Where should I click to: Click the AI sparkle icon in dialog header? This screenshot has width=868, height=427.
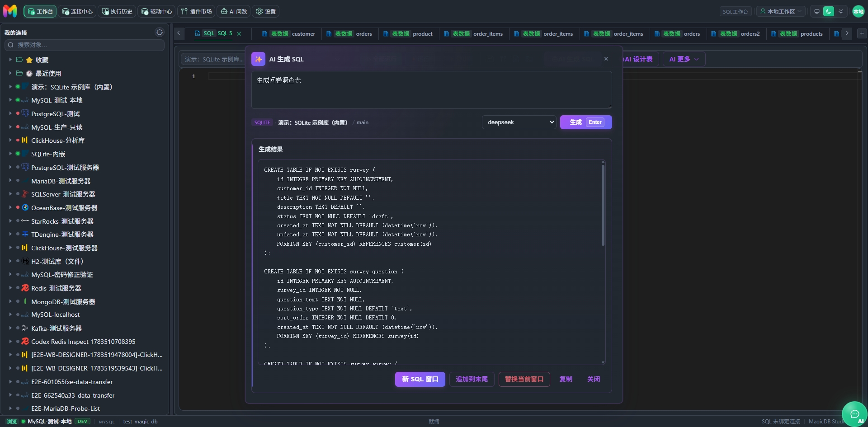258,59
